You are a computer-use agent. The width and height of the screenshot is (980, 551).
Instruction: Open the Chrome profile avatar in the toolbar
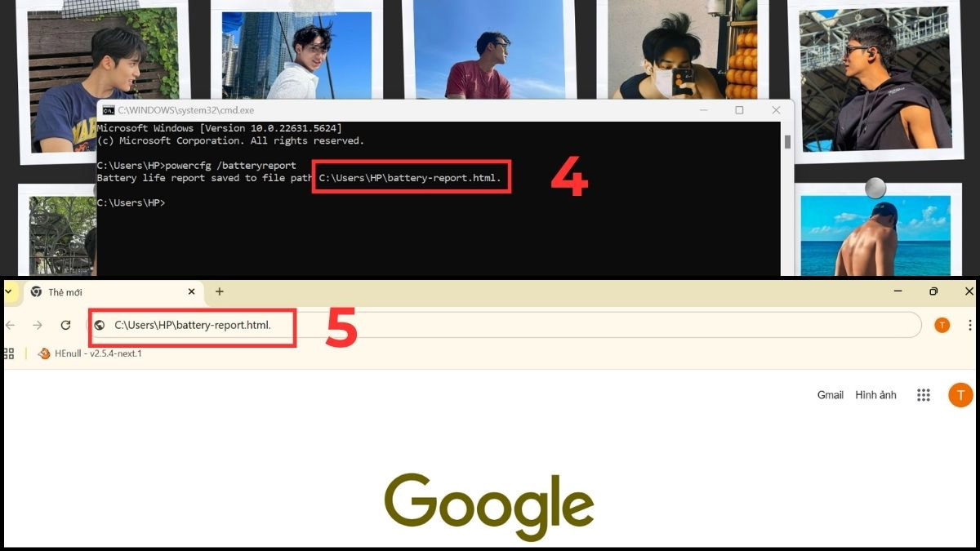coord(942,325)
